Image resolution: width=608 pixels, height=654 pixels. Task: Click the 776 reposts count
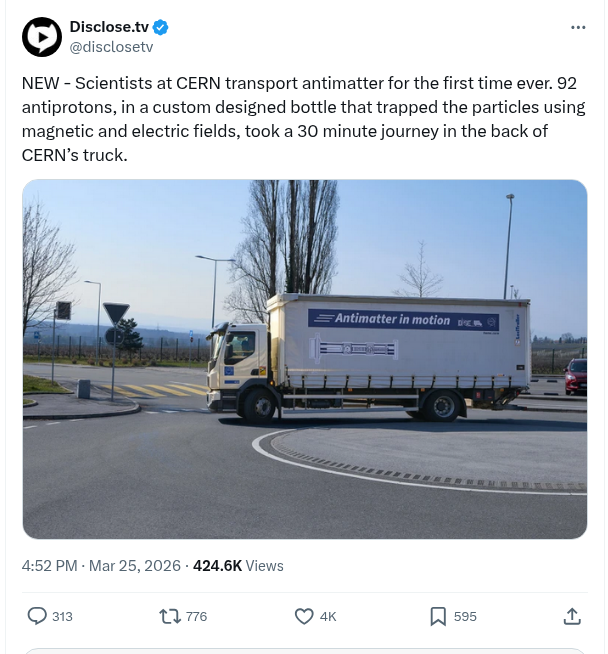[x=196, y=617]
